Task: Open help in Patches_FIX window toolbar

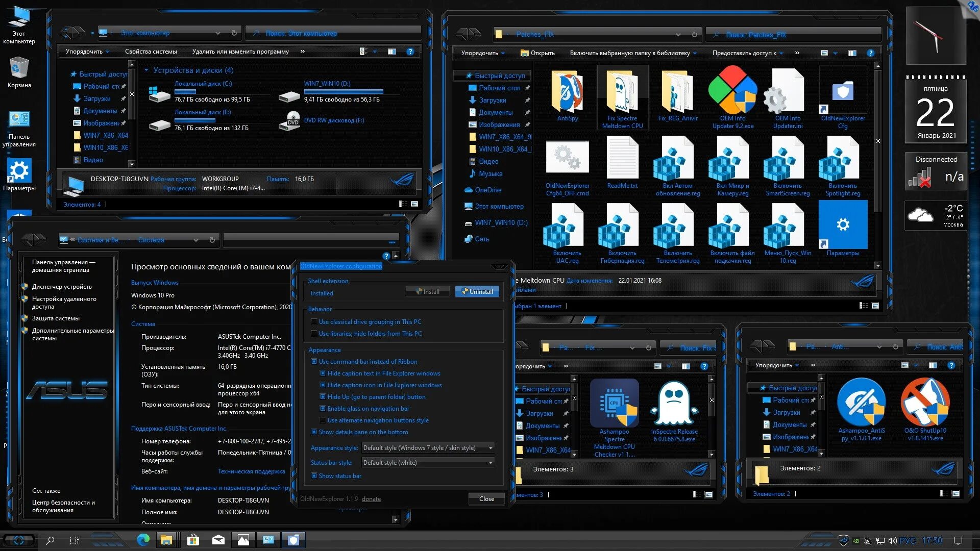Action: coord(871,53)
